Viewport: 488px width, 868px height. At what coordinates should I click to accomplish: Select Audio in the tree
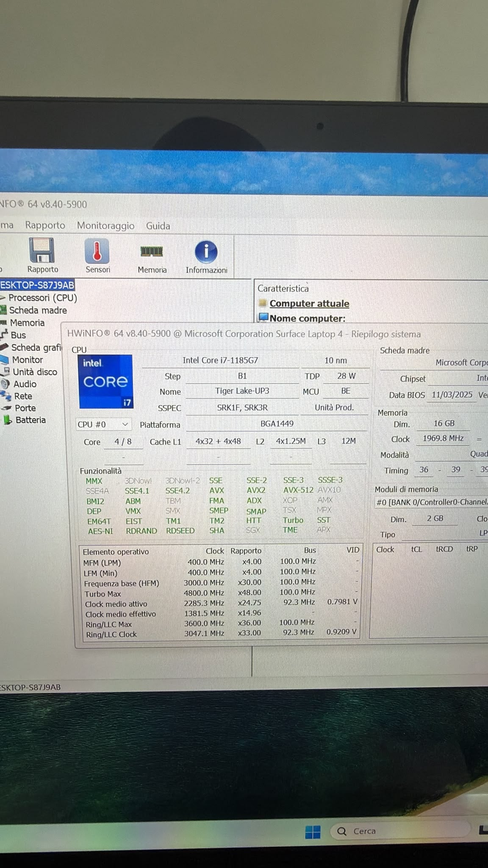[x=25, y=384]
